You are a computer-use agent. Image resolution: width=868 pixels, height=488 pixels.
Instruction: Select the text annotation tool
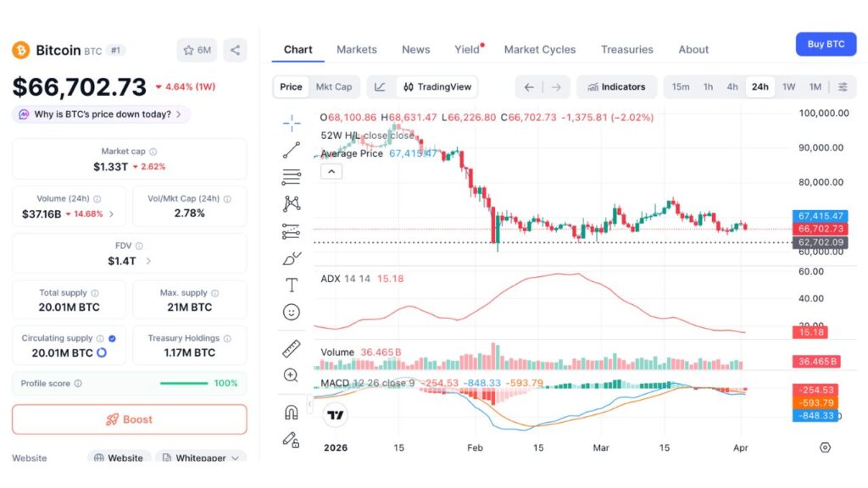coord(291,285)
